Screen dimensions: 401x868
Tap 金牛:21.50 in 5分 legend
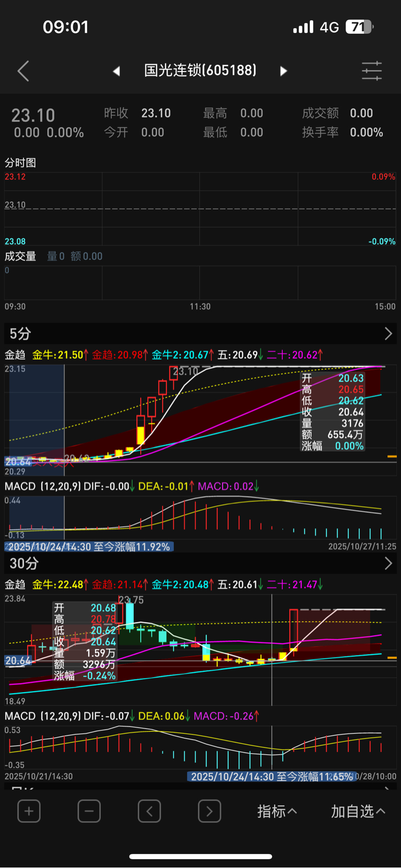[60, 355]
